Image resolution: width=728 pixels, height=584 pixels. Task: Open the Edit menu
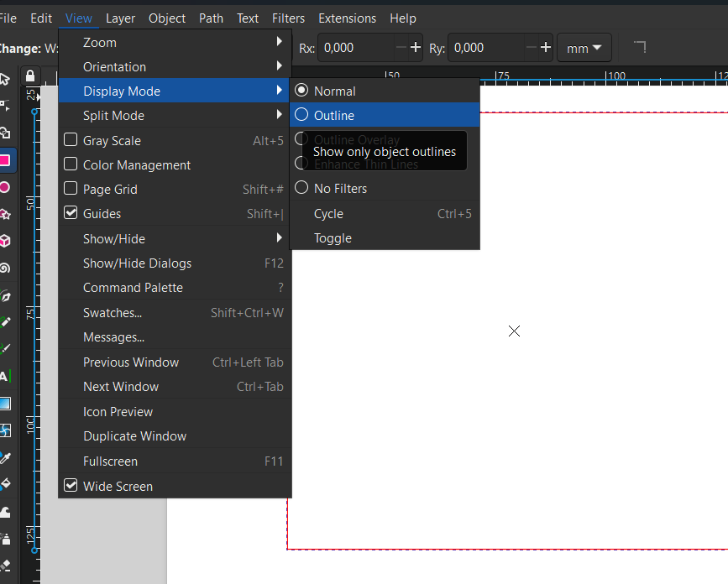(x=41, y=18)
